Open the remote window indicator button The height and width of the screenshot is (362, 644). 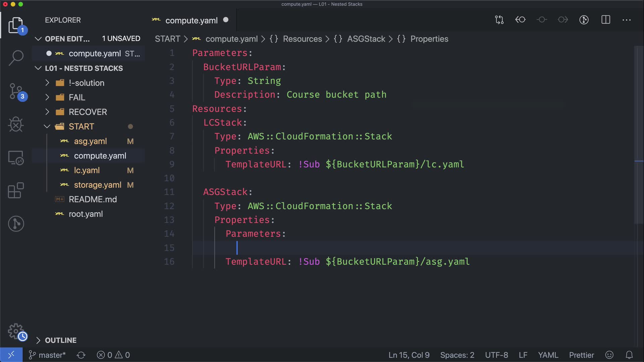(11, 355)
